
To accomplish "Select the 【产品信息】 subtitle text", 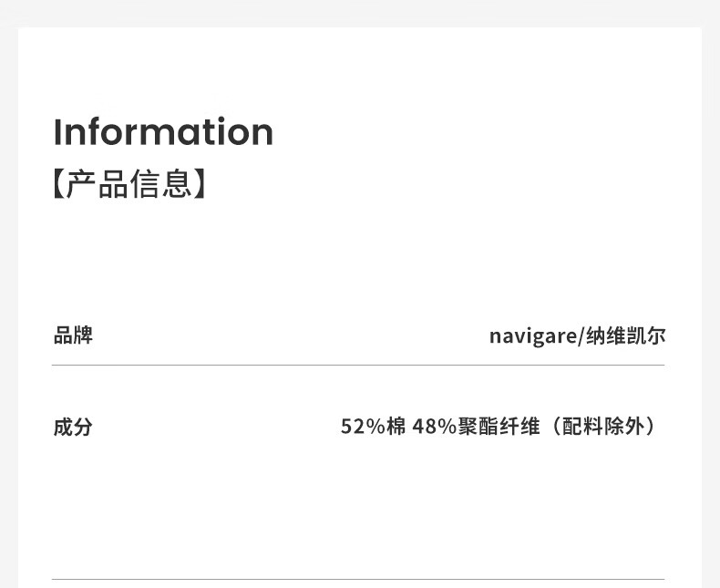I will [129, 183].
